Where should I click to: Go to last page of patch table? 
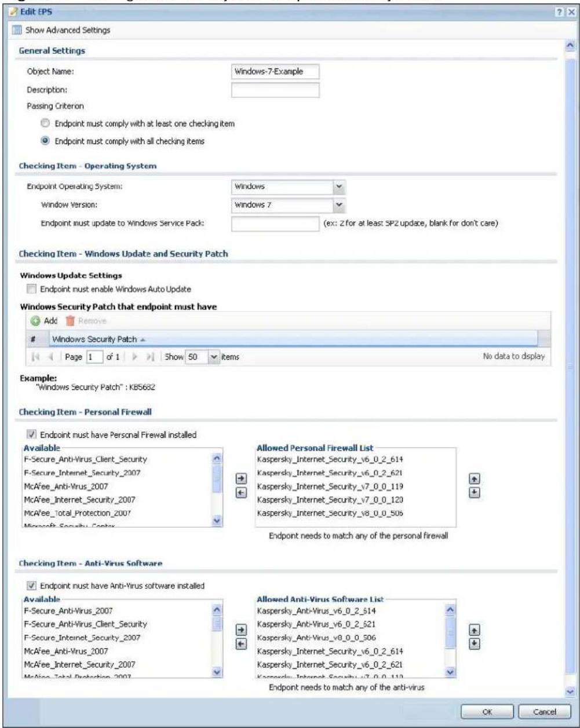point(151,358)
